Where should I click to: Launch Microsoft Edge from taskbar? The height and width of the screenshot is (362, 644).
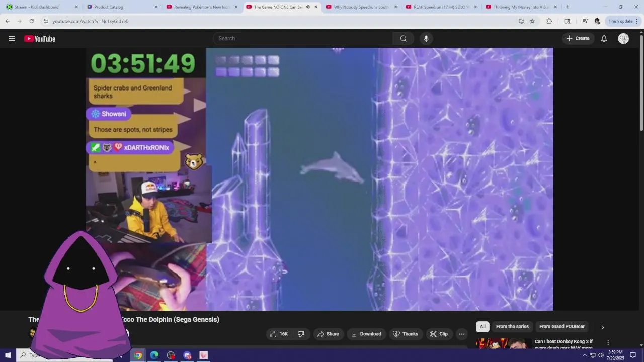(x=154, y=355)
